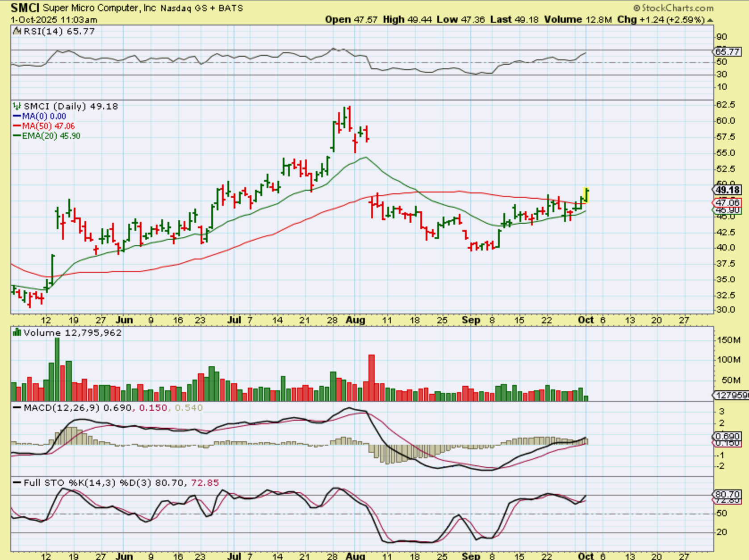The image size is (749, 560).
Task: Click the 49.18 price tag on the right axis
Action: (x=728, y=190)
